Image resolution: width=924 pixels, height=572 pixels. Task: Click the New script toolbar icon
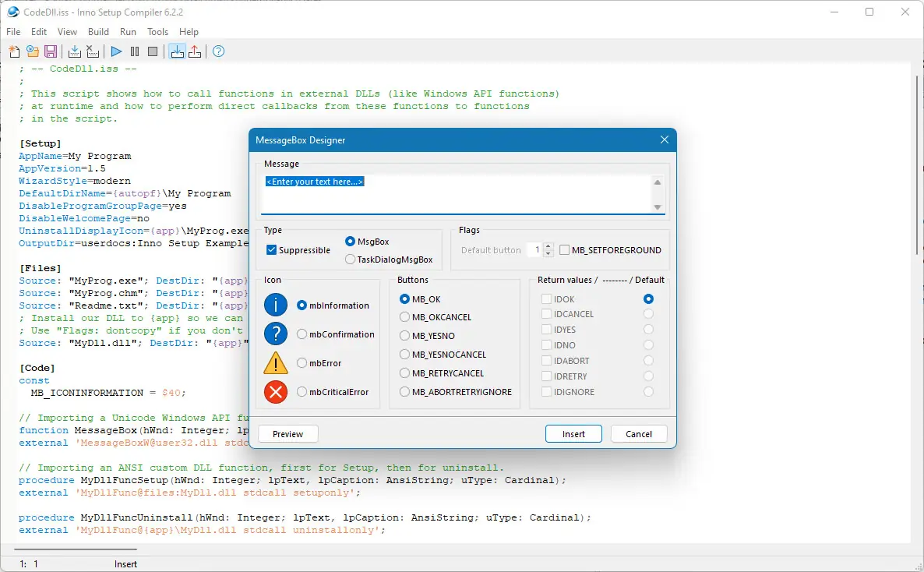click(14, 51)
